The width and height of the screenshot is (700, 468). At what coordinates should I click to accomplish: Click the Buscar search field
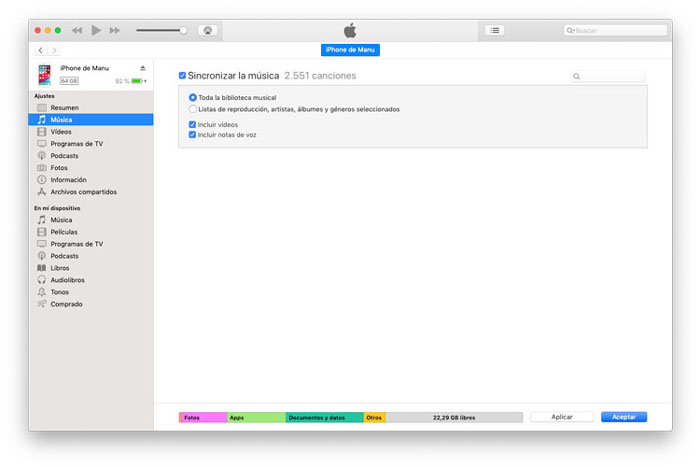(616, 30)
